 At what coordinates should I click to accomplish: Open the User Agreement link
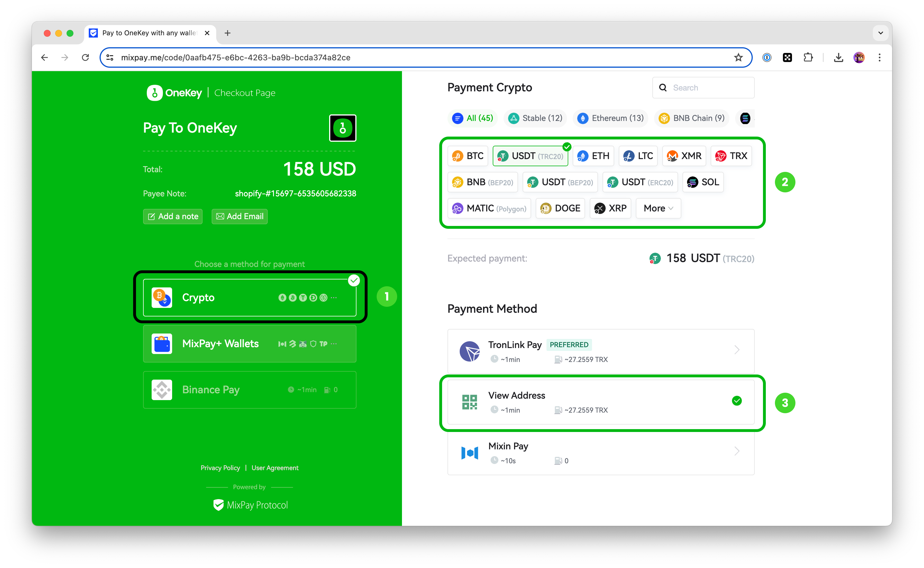(275, 468)
